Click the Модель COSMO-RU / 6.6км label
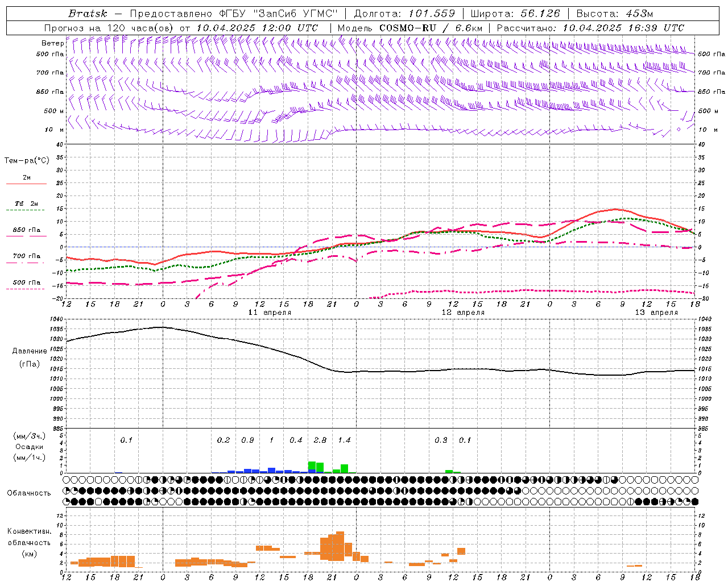Viewport: 728px width, 582px height. point(409,28)
